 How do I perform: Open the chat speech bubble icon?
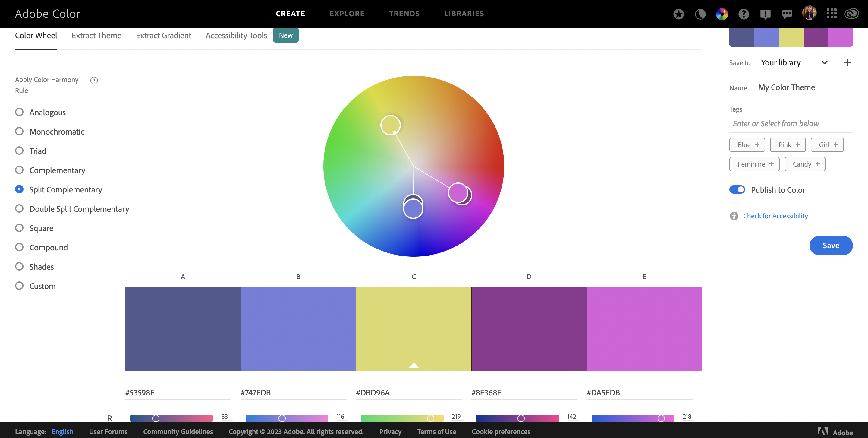point(787,14)
